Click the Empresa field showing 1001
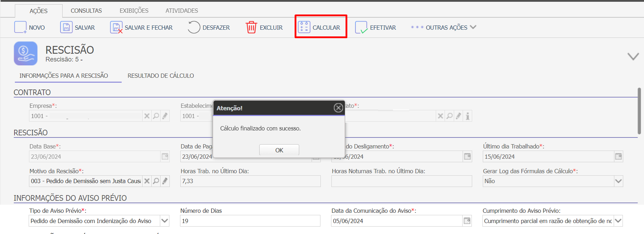This screenshot has height=234, width=644. (86, 116)
